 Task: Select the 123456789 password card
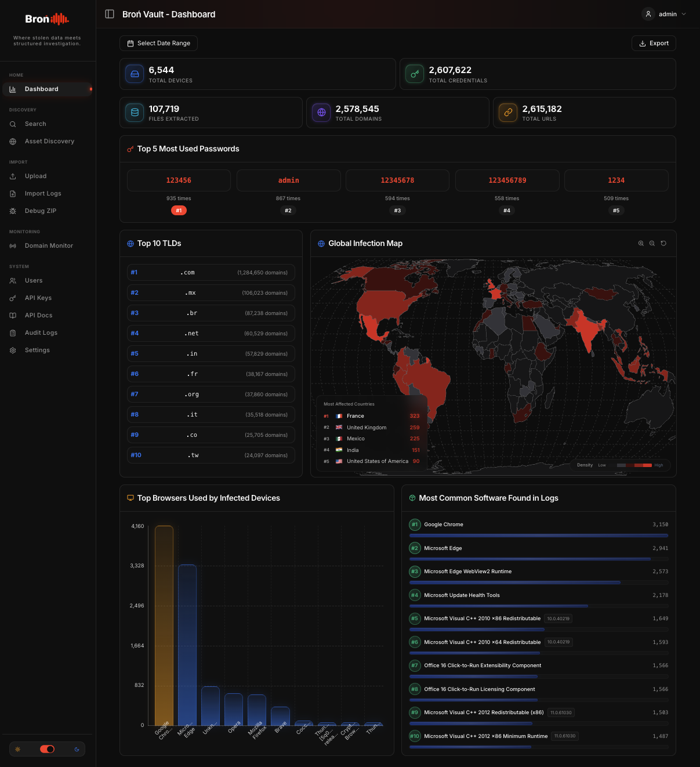tap(507, 180)
